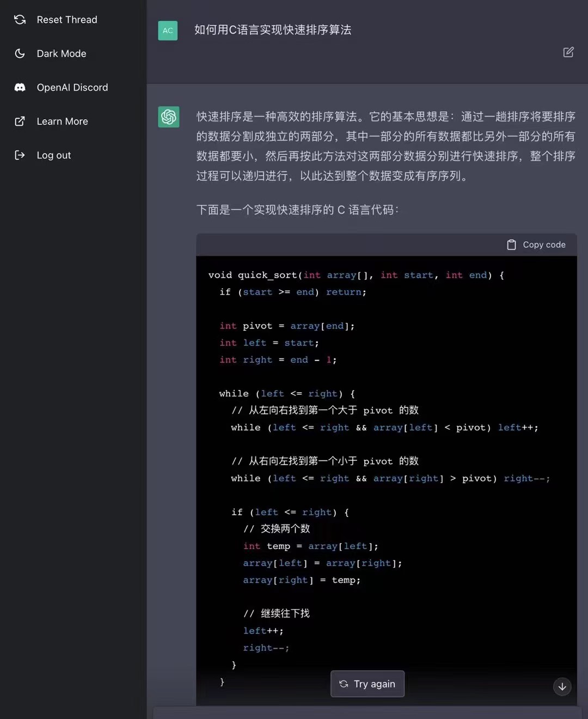Click the comment 继续往下找
Image resolution: width=588 pixels, height=719 pixels.
[277, 613]
